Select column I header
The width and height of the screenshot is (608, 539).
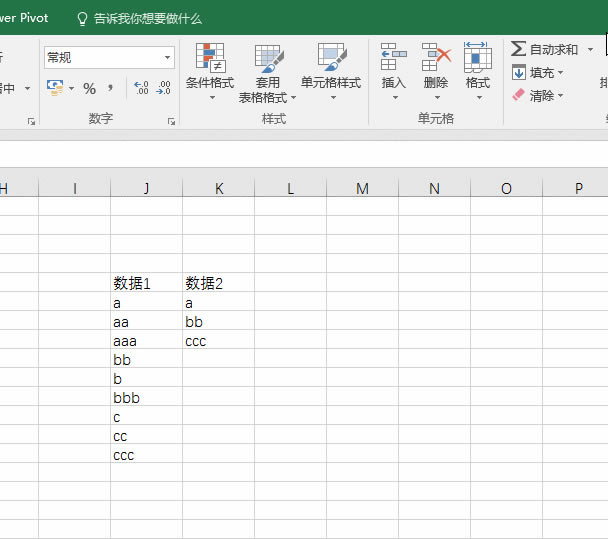point(74,188)
